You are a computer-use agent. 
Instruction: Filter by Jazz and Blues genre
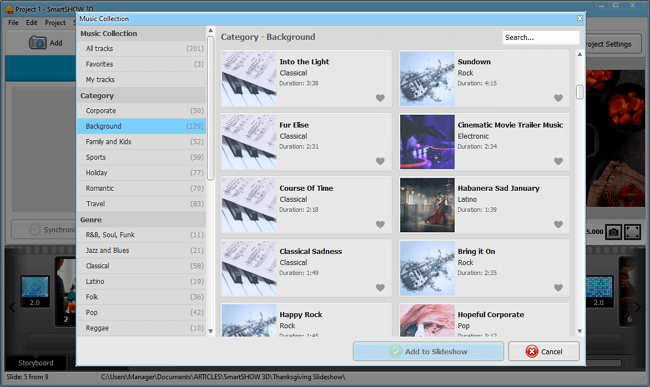tap(141, 250)
